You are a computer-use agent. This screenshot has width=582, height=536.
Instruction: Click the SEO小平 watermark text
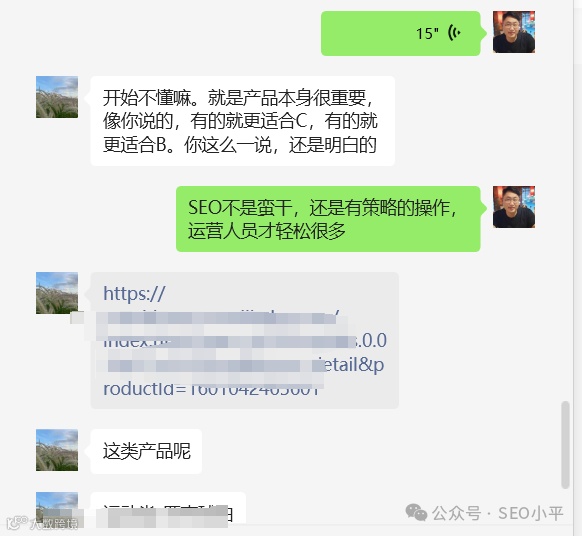(530, 513)
